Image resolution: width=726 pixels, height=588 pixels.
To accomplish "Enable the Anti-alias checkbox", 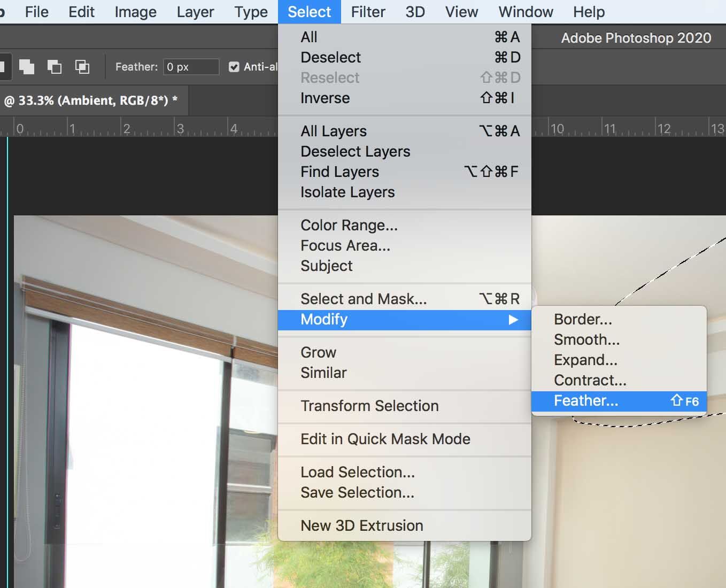I will tap(234, 67).
